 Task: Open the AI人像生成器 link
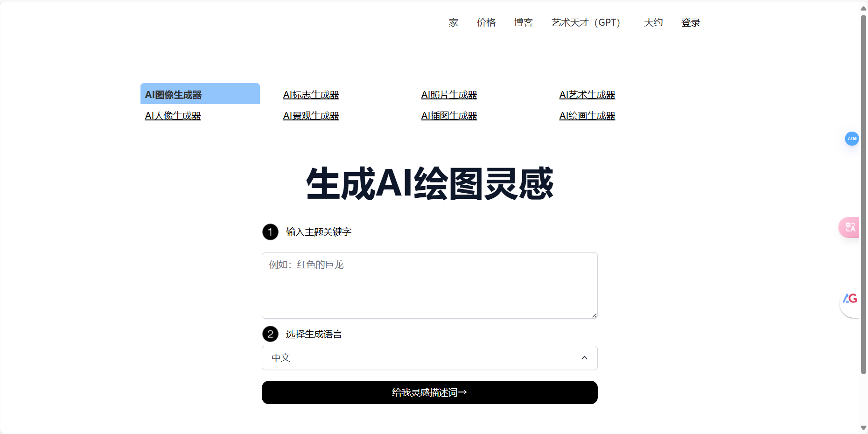(x=173, y=115)
